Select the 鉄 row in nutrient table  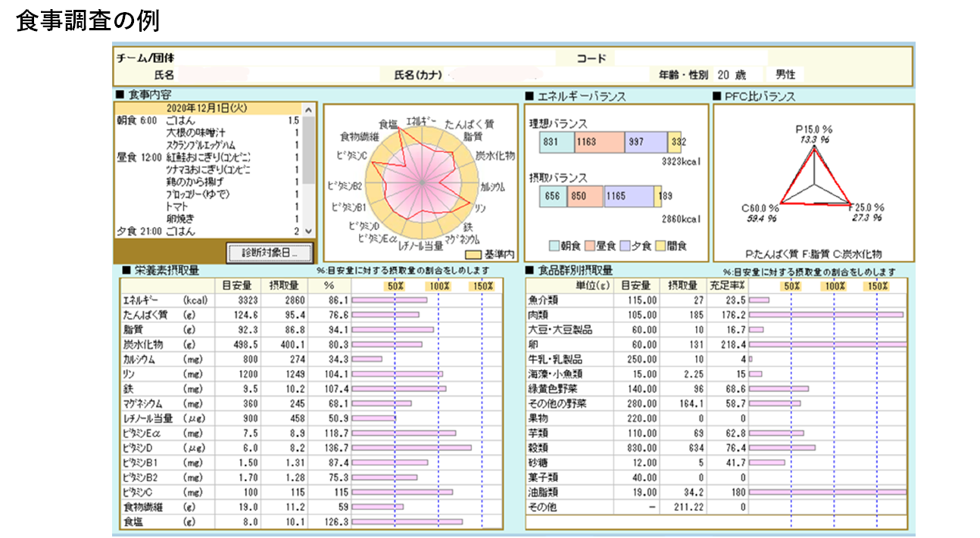tap(311, 389)
